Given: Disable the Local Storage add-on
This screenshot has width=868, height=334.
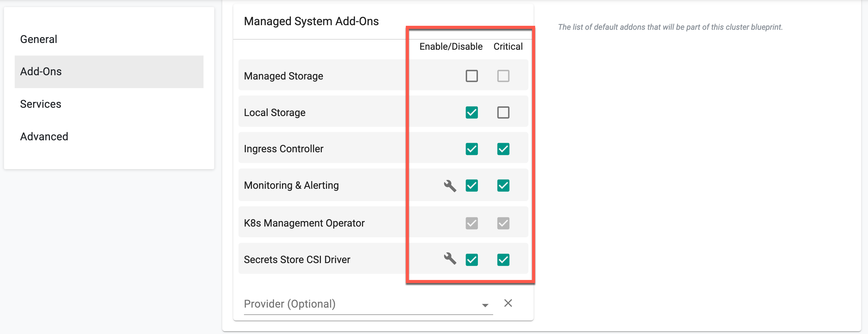Looking at the screenshot, I should [x=472, y=111].
